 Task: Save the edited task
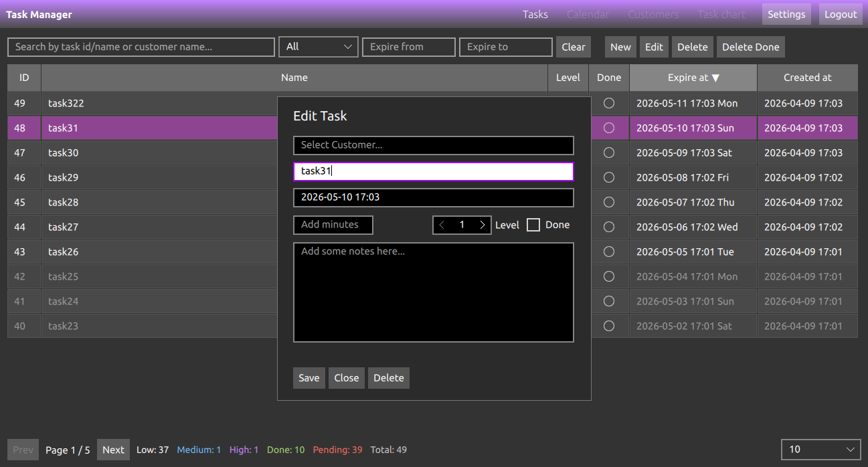tap(309, 378)
